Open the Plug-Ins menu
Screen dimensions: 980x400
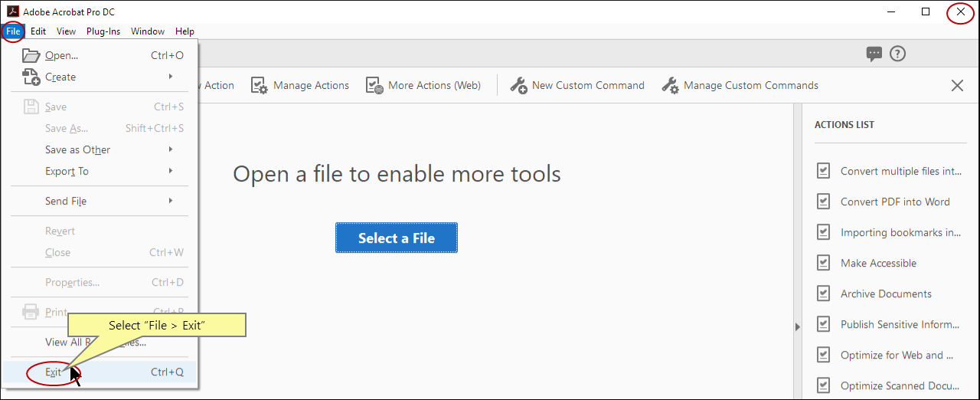(103, 31)
